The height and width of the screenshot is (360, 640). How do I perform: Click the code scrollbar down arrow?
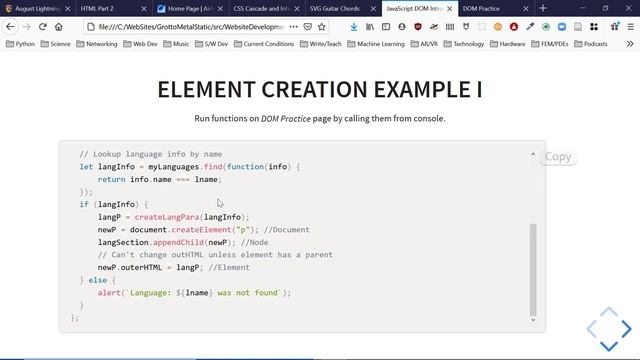(533, 320)
